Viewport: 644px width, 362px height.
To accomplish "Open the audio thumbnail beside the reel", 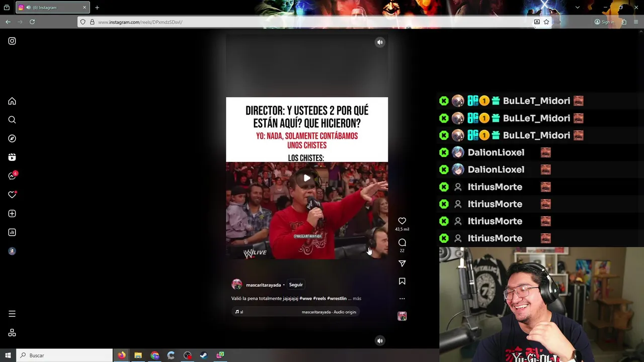I will click(x=402, y=316).
